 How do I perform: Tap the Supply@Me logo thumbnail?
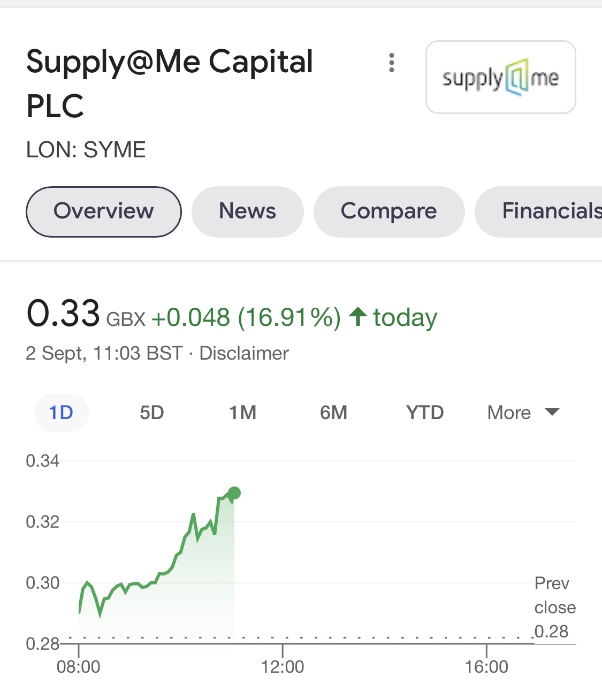(x=501, y=77)
